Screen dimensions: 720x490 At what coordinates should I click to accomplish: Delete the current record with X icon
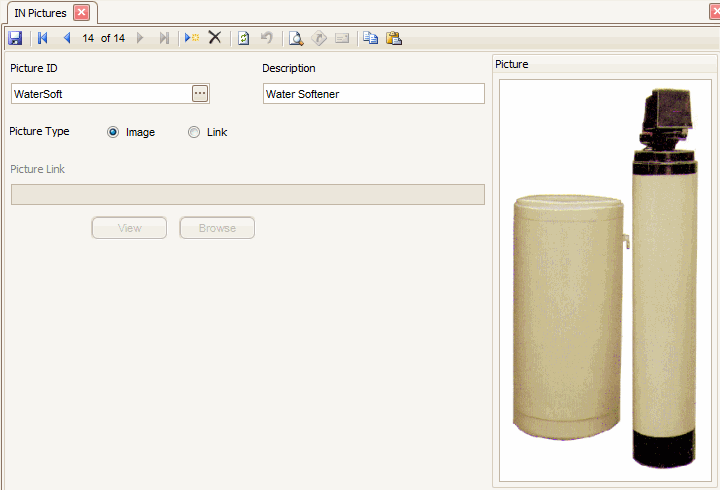click(215, 38)
